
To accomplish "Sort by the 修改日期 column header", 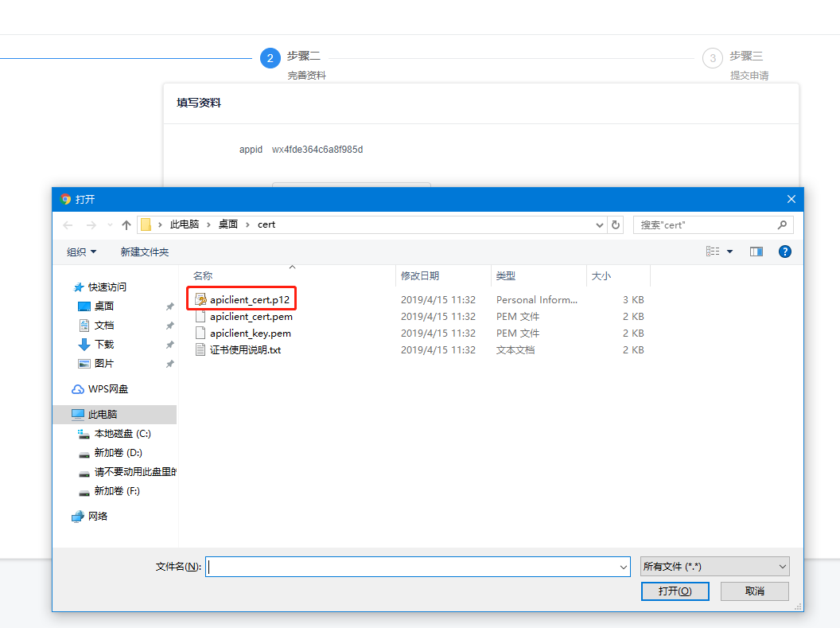I will click(419, 276).
